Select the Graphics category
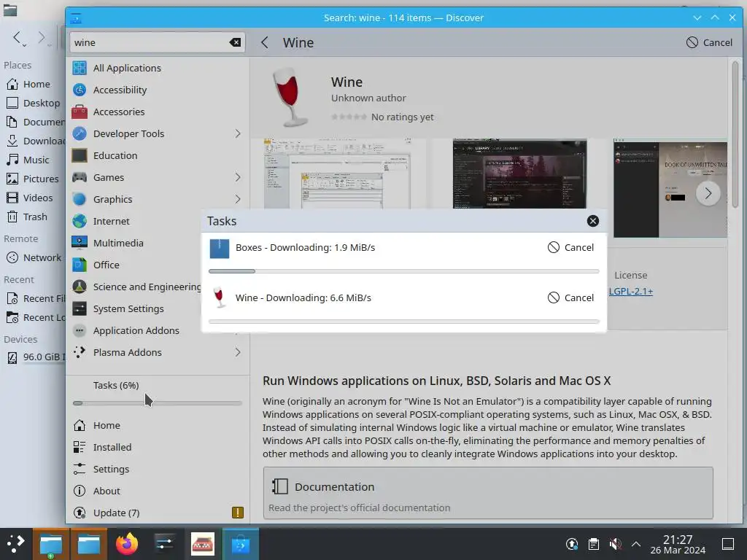747x560 pixels. [x=158, y=200]
